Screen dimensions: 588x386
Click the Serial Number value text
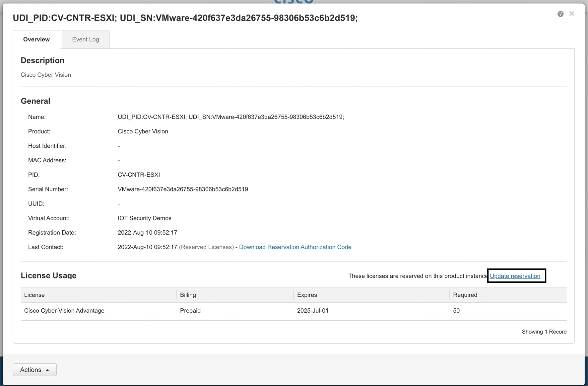tap(183, 189)
